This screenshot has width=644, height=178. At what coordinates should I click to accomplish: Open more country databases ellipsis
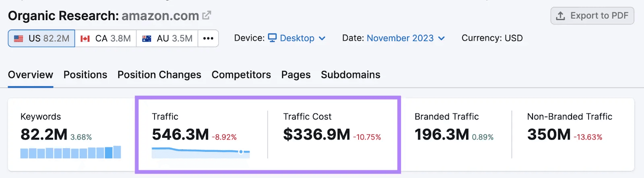(x=208, y=38)
